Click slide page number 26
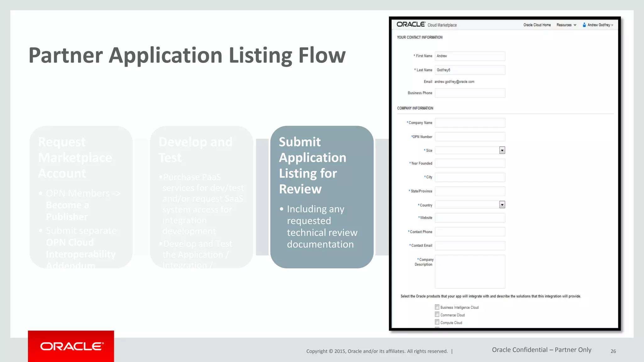The height and width of the screenshot is (362, 644). (x=613, y=351)
